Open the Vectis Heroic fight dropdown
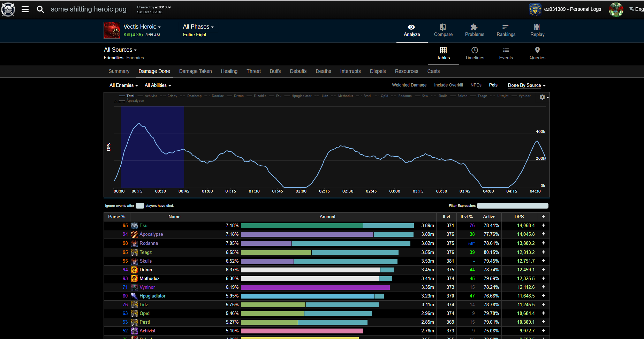Screen dimensions: 644x339 tap(142, 27)
